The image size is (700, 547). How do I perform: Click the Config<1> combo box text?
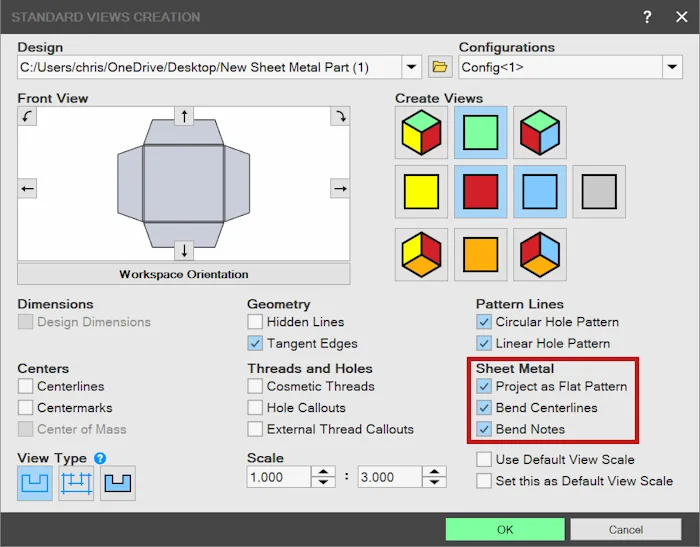point(492,67)
